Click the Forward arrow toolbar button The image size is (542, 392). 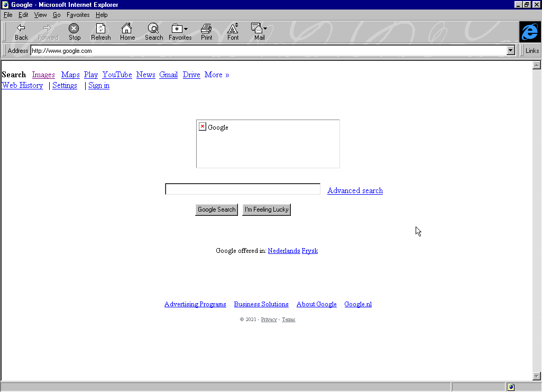click(x=48, y=32)
